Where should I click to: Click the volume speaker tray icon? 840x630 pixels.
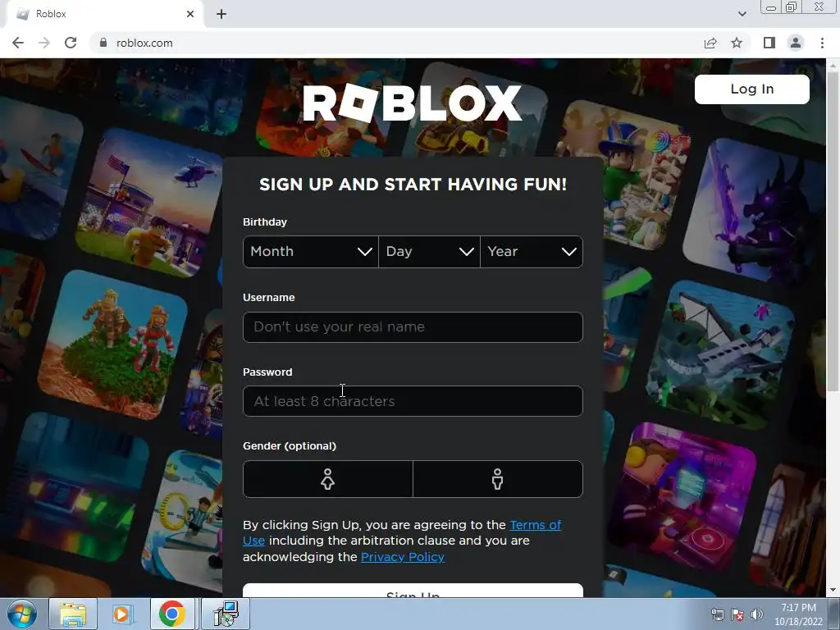756,614
